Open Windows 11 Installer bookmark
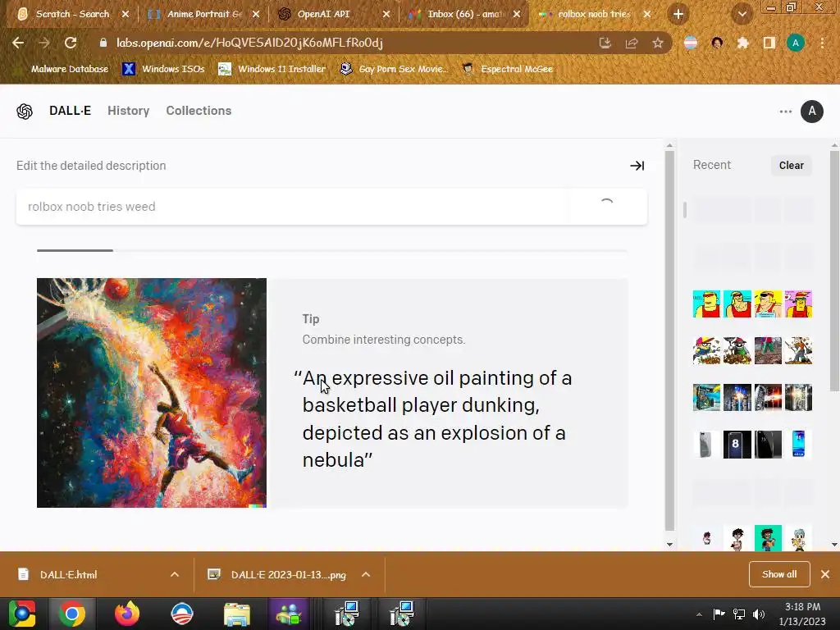Image resolution: width=840 pixels, height=630 pixels. click(272, 69)
